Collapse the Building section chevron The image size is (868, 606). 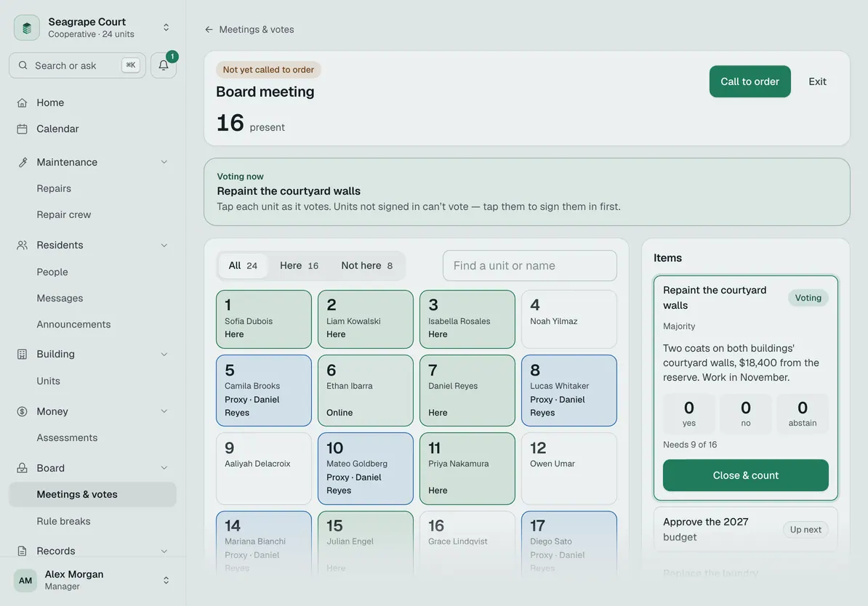tap(164, 354)
